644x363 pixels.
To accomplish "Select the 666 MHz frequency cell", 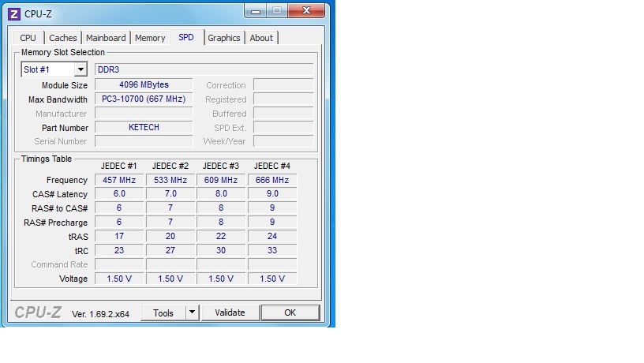I will click(x=272, y=180).
